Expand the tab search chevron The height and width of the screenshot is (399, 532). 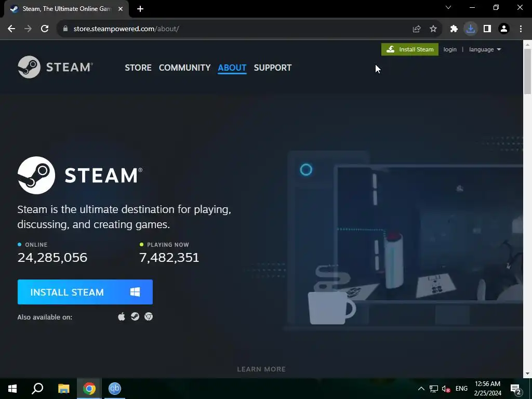(x=448, y=7)
